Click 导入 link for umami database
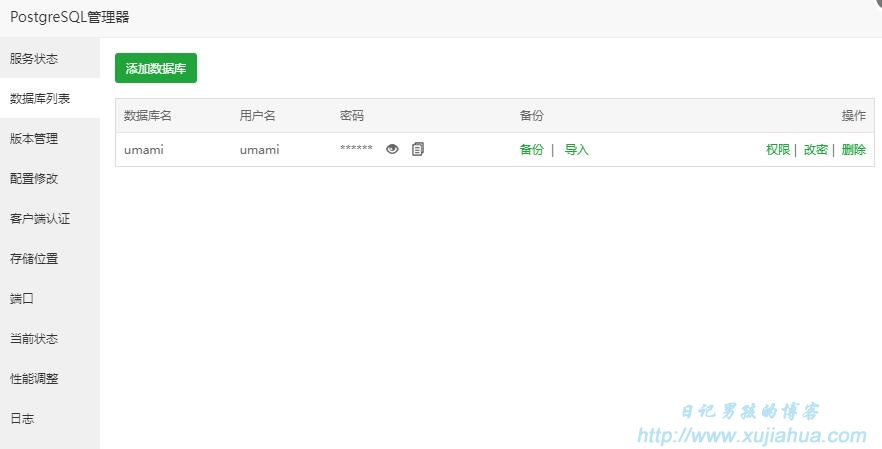Screen dimensions: 882x449 (577, 150)
